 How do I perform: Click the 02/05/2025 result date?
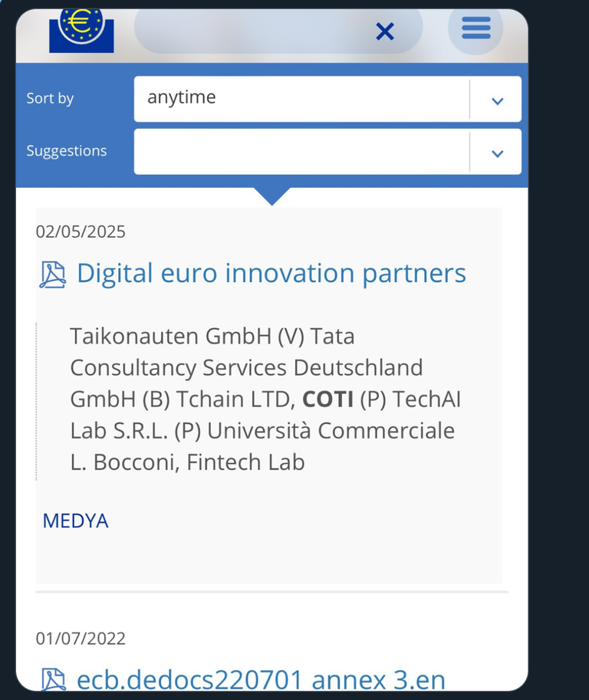81,232
